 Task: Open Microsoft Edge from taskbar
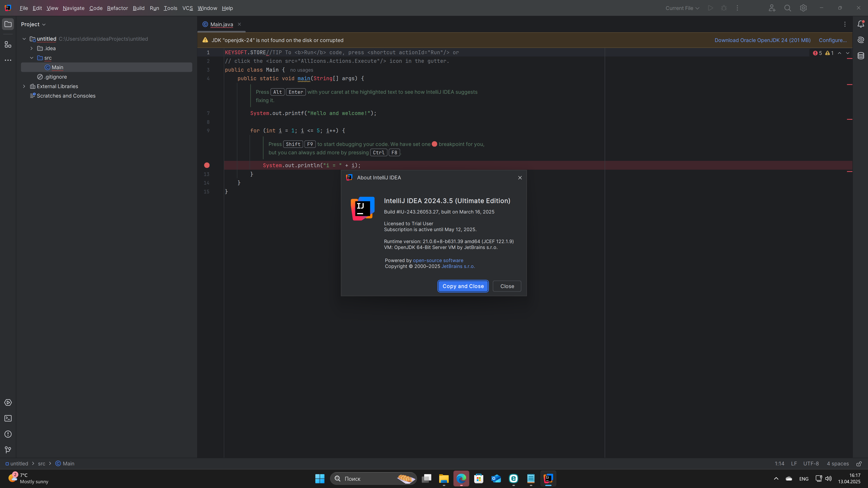click(461, 479)
